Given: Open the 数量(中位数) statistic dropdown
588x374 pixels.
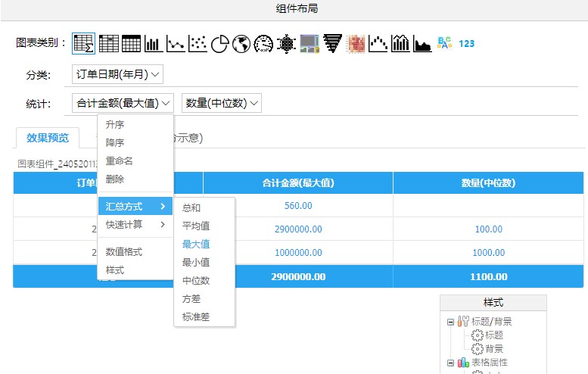Looking at the screenshot, I should (221, 103).
